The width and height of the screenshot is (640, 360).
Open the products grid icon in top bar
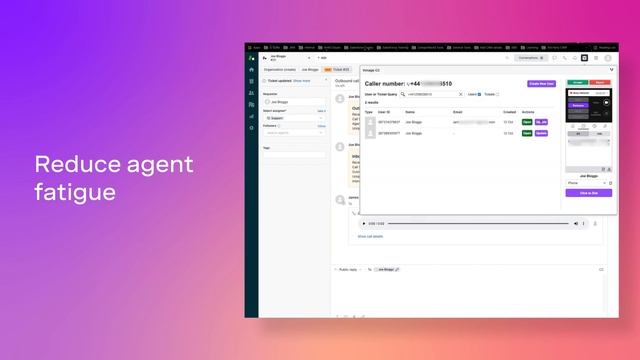point(596,58)
